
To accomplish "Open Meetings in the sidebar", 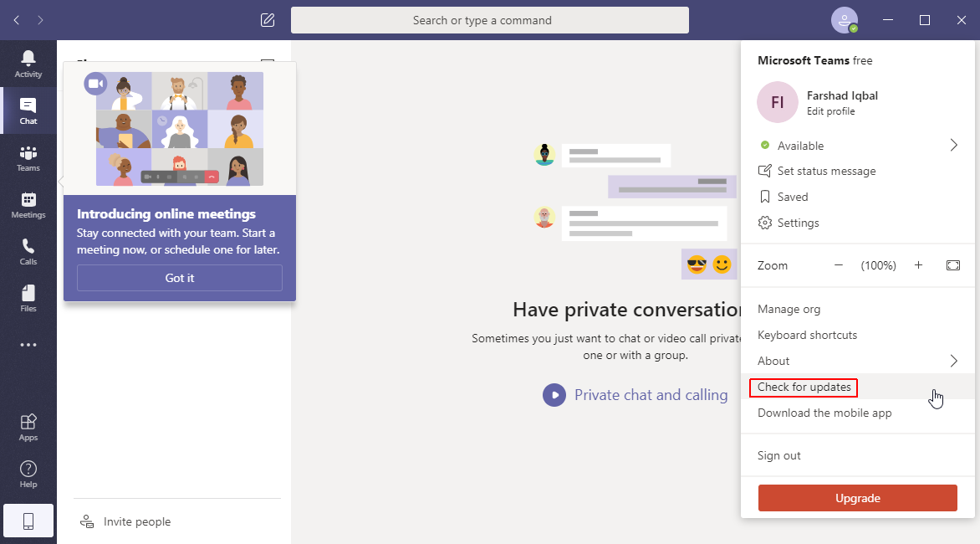I will [x=28, y=204].
